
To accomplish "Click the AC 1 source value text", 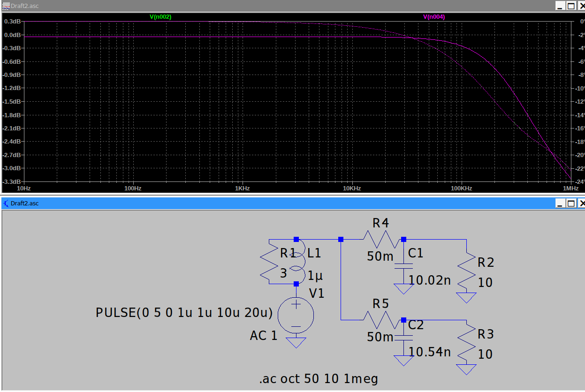I will click(263, 336).
